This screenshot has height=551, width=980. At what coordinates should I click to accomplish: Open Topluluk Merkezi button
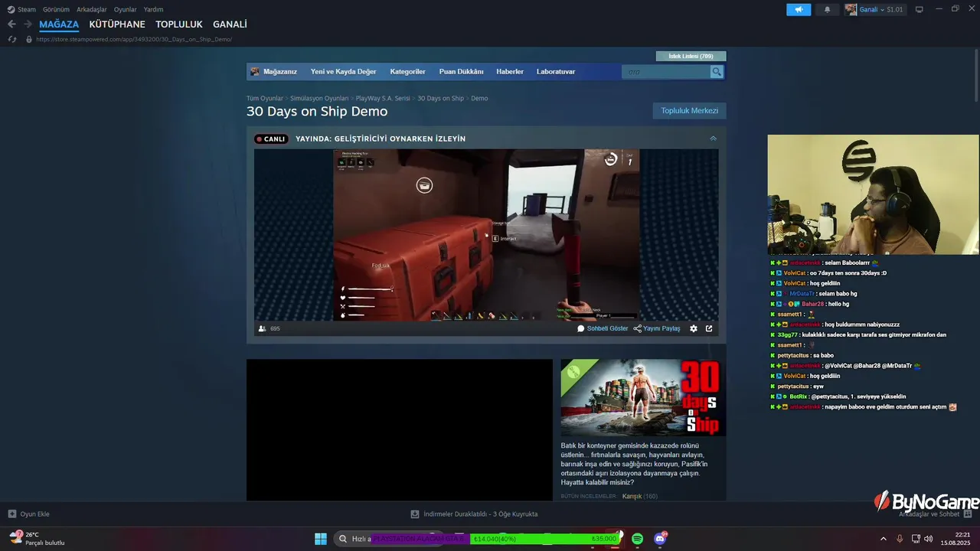click(x=689, y=111)
